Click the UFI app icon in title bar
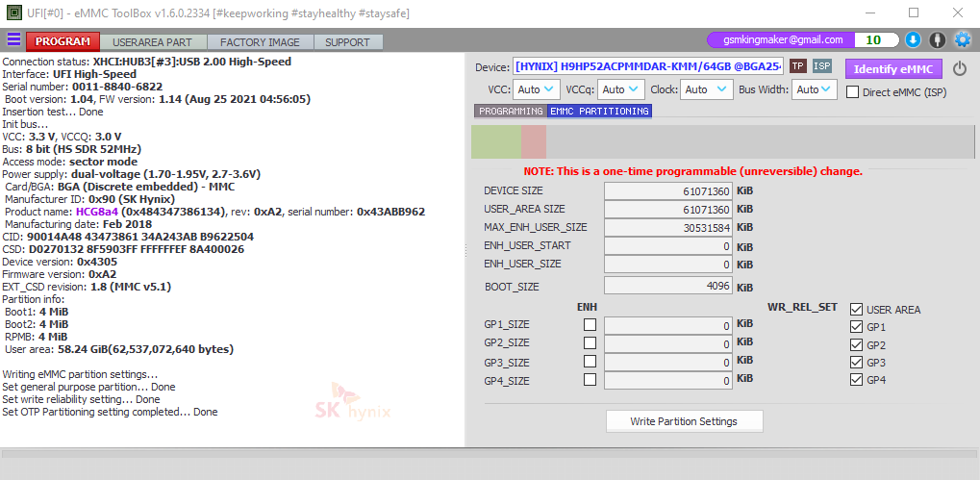This screenshot has width=980, height=480. point(12,13)
